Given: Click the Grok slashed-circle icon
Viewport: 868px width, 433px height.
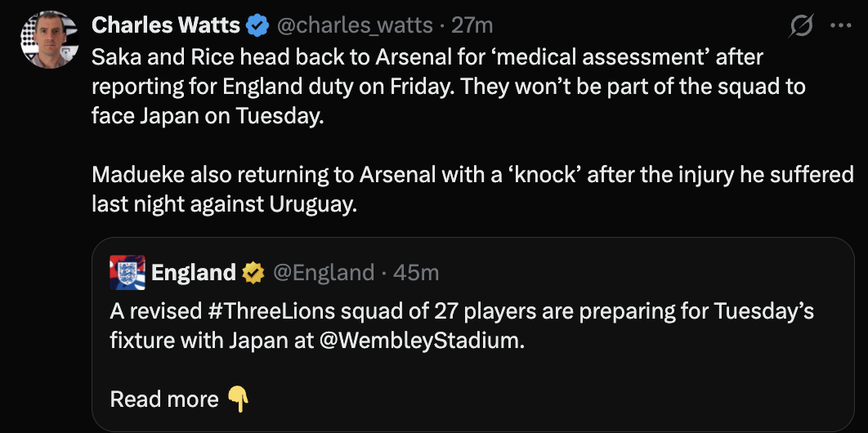Looking at the screenshot, I should (x=801, y=26).
